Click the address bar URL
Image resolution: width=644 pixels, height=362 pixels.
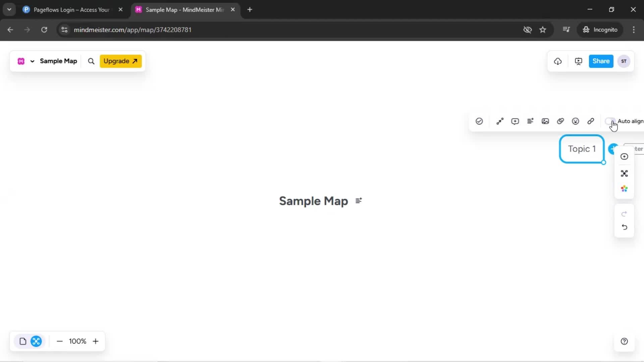132,30
